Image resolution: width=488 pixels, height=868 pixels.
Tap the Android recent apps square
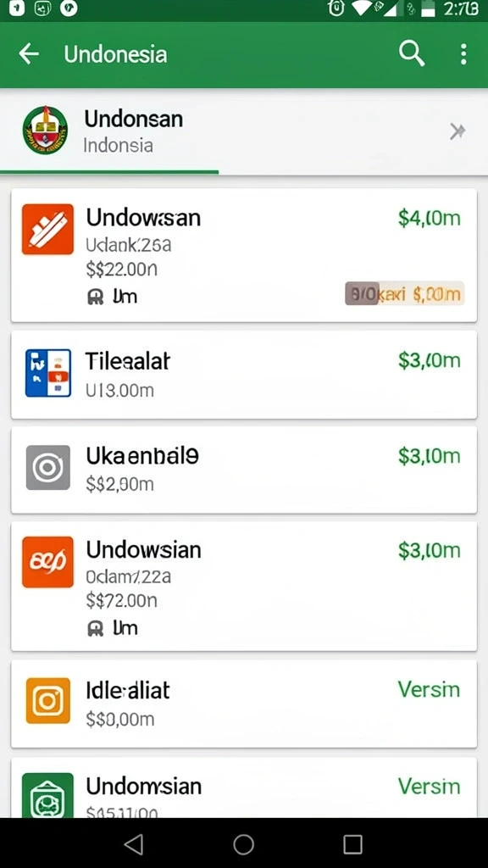click(x=352, y=845)
